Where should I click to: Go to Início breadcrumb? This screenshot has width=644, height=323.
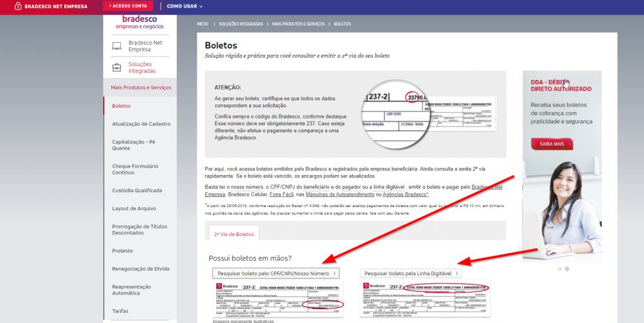[x=203, y=24]
